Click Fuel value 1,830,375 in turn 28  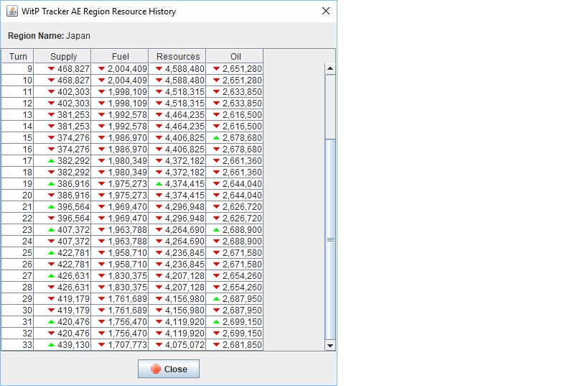(128, 288)
